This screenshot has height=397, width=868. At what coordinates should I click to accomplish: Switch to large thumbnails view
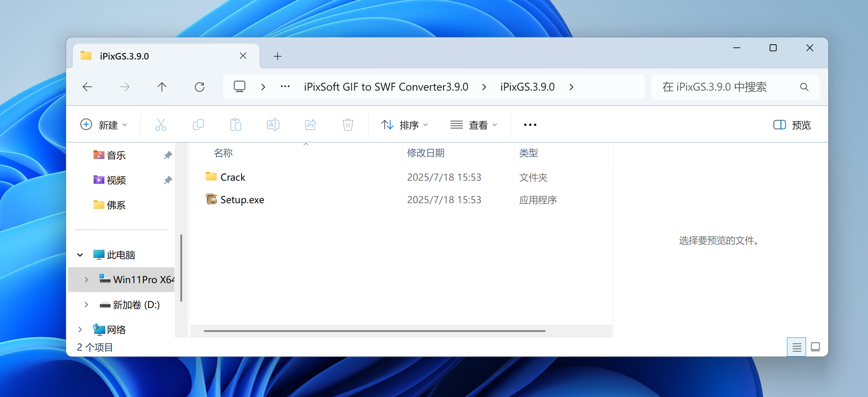tap(815, 347)
